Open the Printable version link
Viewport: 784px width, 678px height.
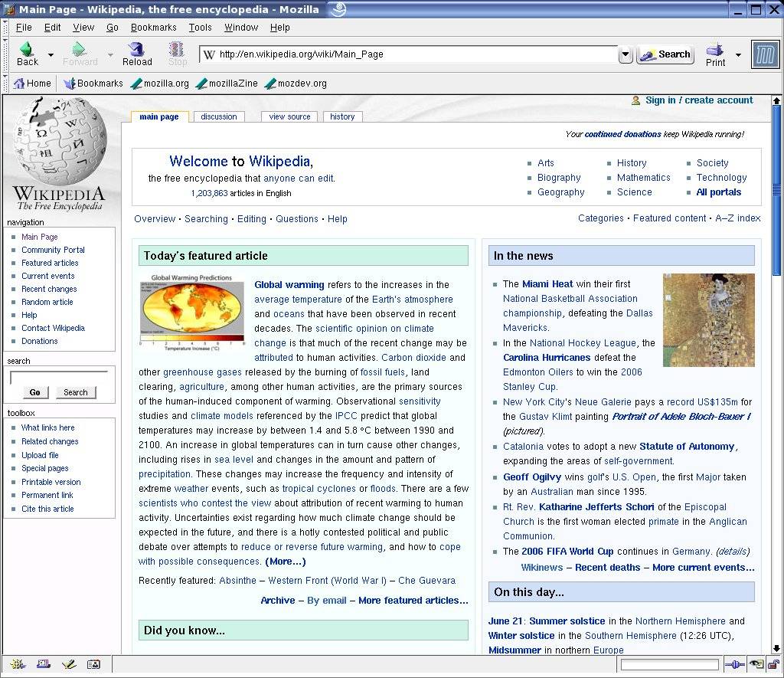(51, 483)
